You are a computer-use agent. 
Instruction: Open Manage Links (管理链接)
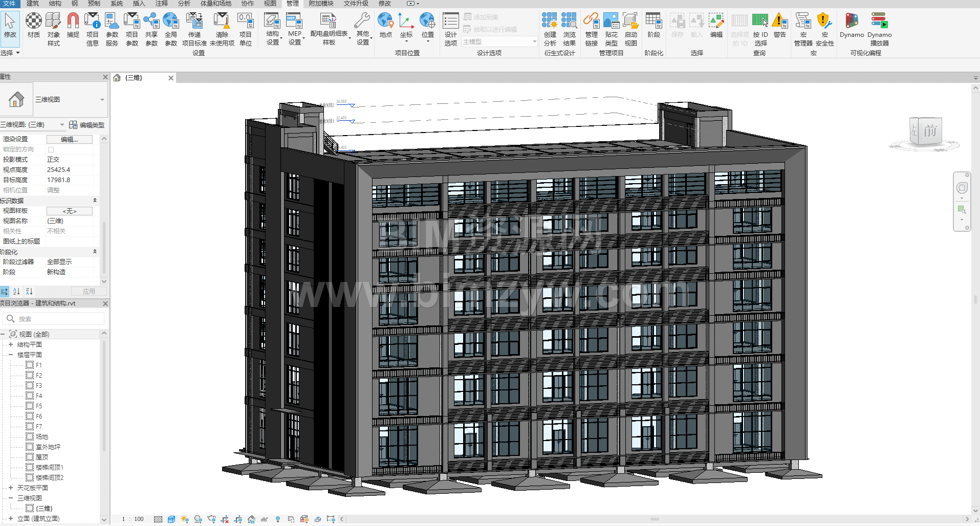pyautogui.click(x=591, y=29)
